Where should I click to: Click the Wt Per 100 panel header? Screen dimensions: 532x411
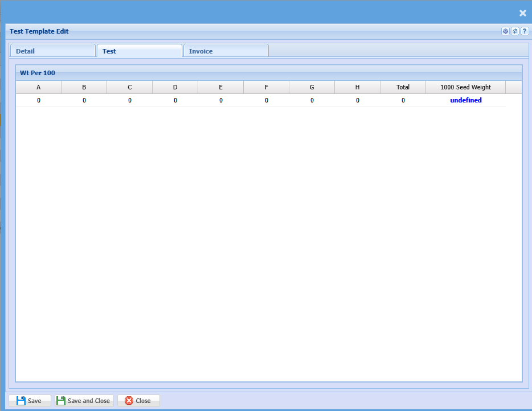[268, 73]
